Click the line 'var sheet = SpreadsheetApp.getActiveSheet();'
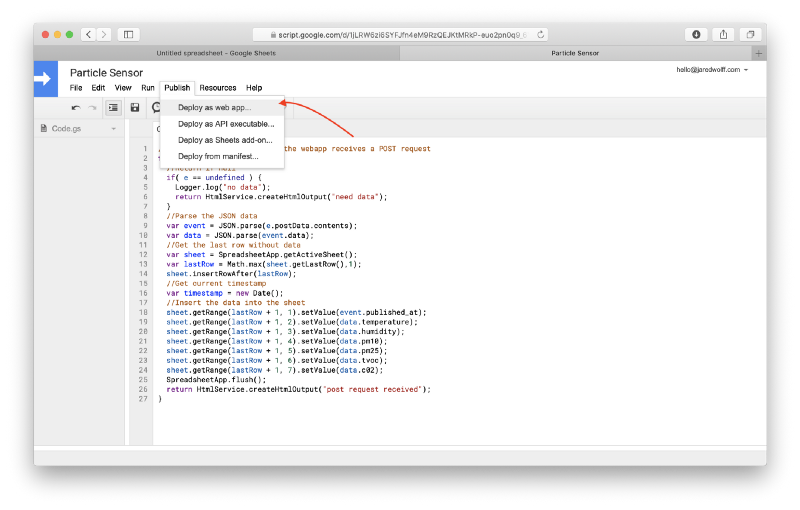 (x=262, y=254)
